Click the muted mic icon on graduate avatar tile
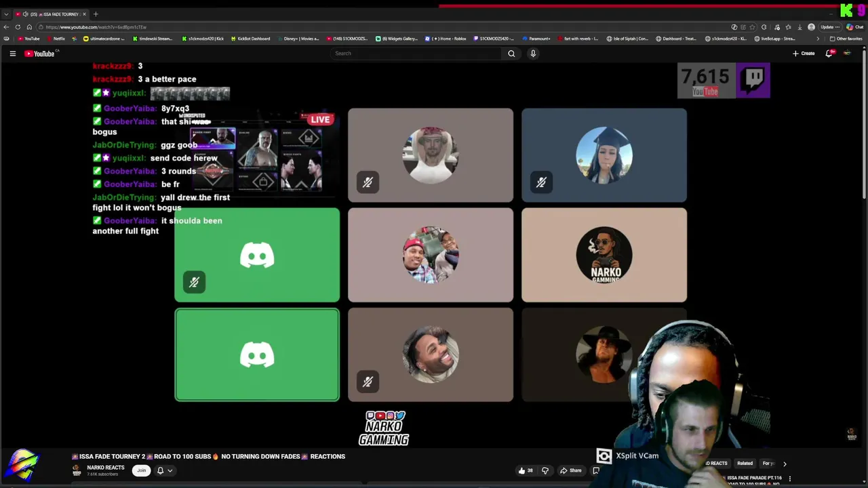The image size is (868, 488). point(541,182)
